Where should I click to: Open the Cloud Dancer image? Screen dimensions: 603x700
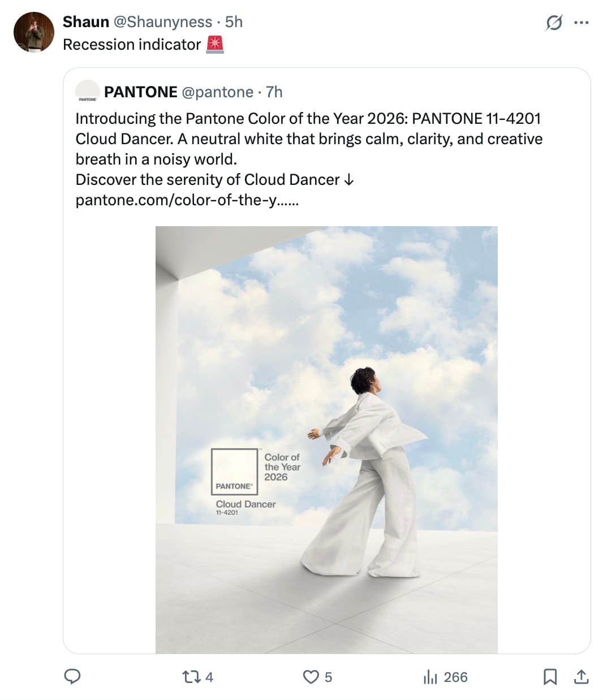326,440
